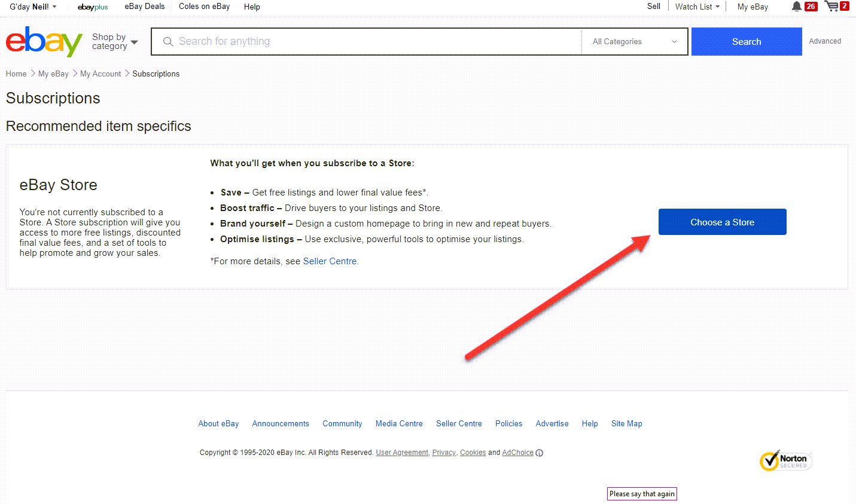
Task: Open About eBay footer link
Action: 218,423
